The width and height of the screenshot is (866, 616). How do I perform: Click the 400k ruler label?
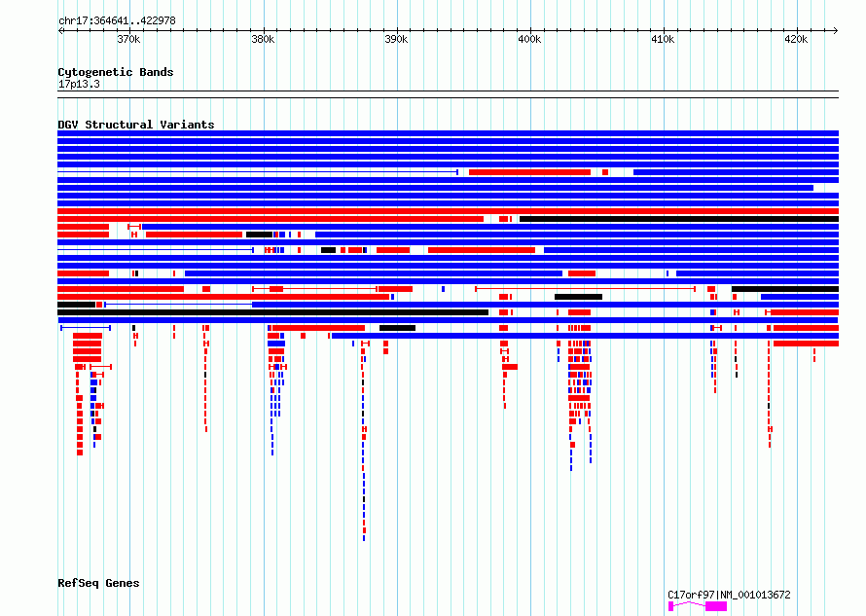529,39
